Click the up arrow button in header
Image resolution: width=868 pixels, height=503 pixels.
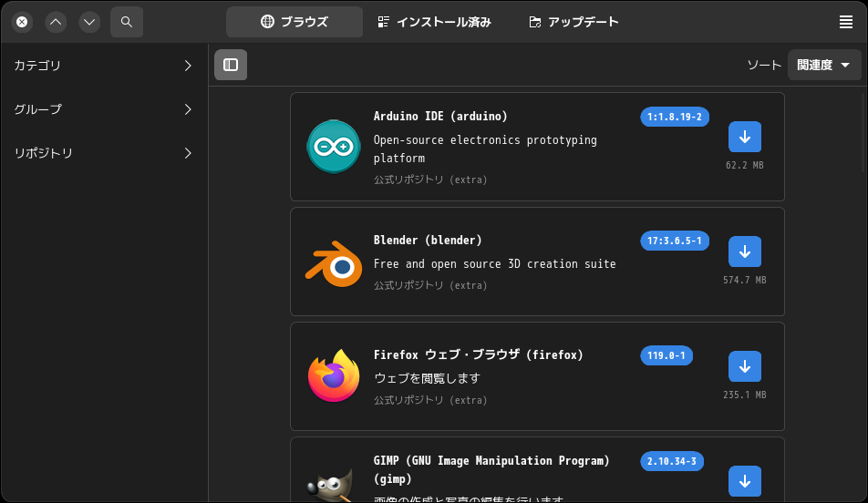[x=56, y=22]
